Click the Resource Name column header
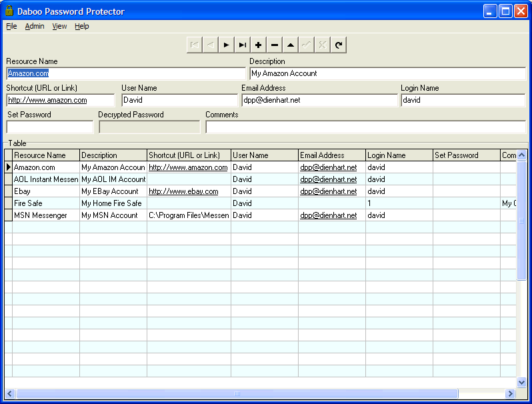 click(x=46, y=155)
